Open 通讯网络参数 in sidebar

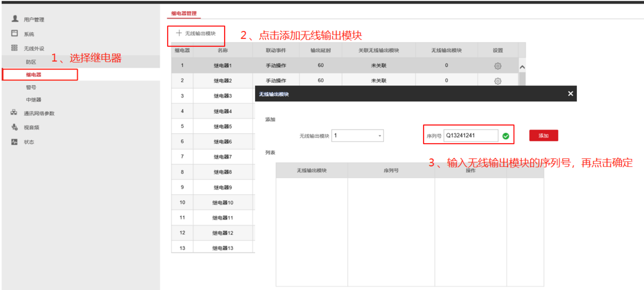39,114
